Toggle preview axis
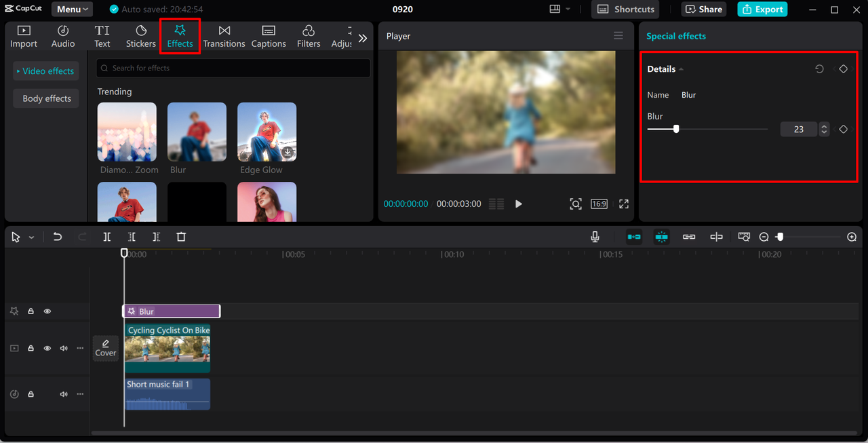 point(716,237)
